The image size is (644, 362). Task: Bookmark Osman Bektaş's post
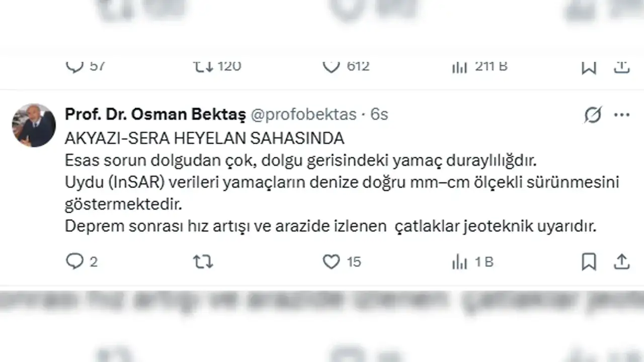[589, 261]
